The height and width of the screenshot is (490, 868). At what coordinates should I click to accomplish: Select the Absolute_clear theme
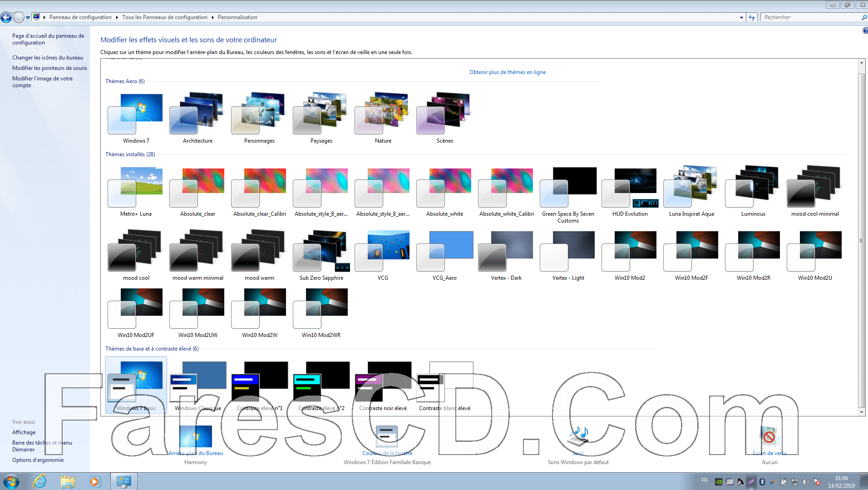point(197,191)
